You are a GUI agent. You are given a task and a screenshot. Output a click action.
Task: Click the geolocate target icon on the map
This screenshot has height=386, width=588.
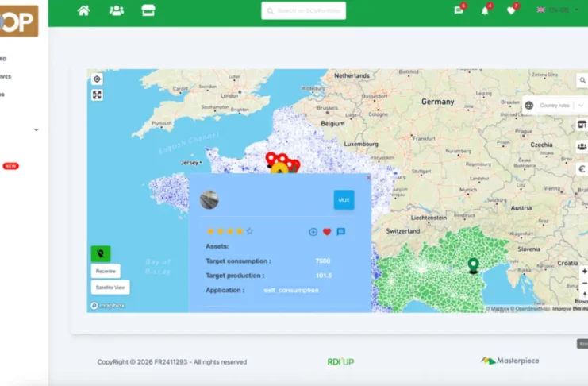click(97, 79)
